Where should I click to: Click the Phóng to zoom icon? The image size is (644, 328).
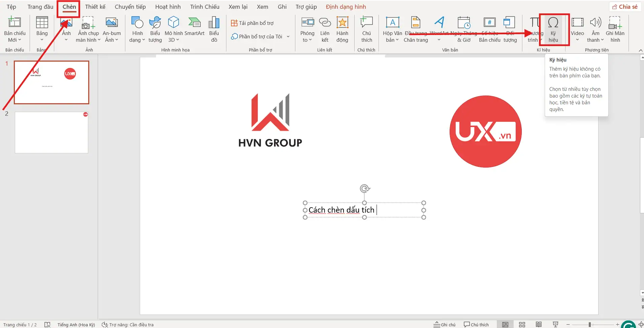coord(307,23)
